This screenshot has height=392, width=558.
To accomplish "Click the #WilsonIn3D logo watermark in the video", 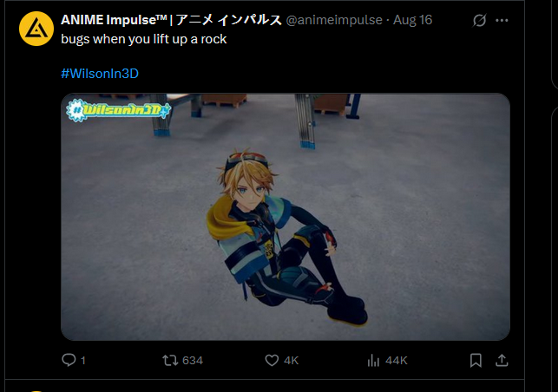I will coord(119,110).
